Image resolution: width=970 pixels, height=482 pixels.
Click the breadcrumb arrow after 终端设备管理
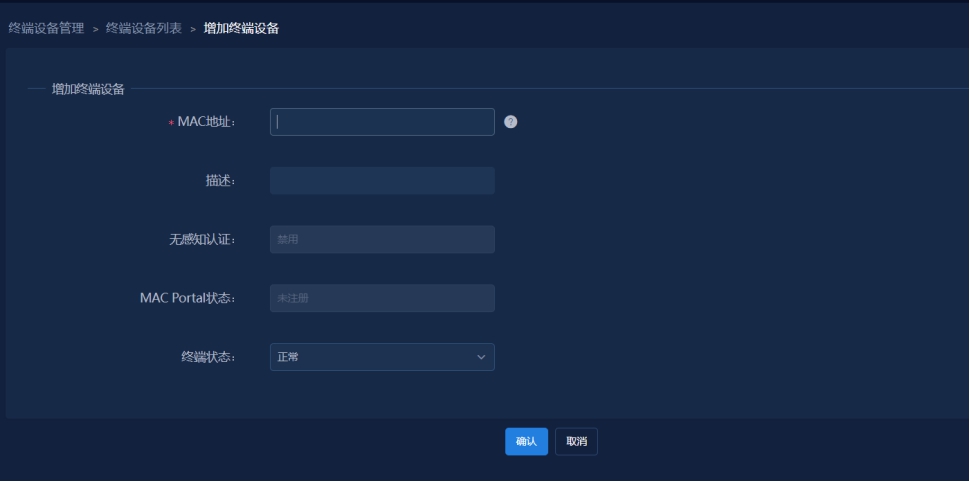click(95, 30)
